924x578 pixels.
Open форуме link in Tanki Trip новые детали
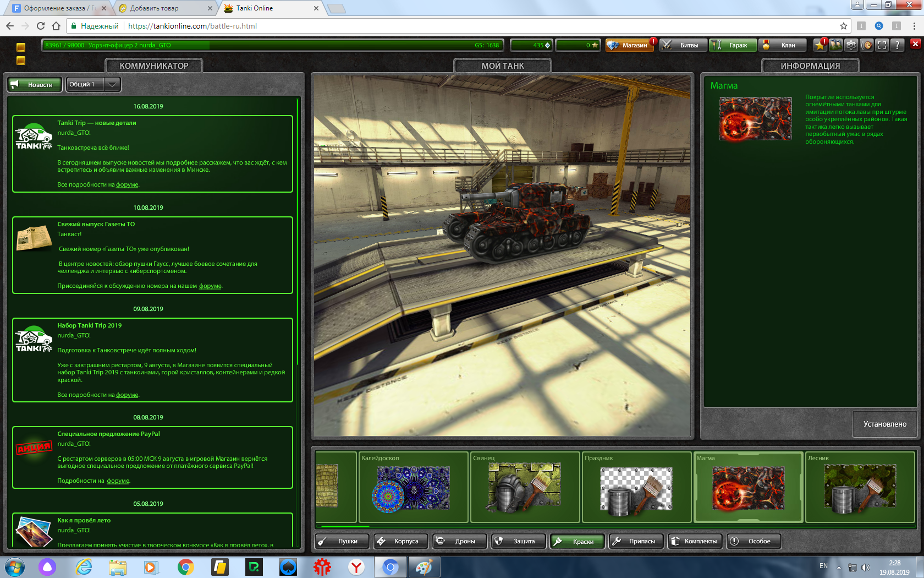click(127, 184)
